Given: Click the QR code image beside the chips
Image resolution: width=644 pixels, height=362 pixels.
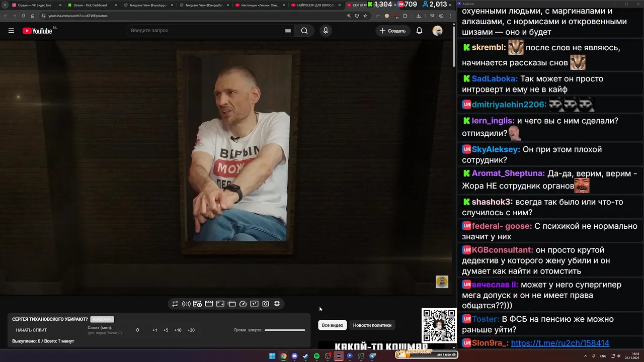Looking at the screenshot, I should pyautogui.click(x=439, y=325).
